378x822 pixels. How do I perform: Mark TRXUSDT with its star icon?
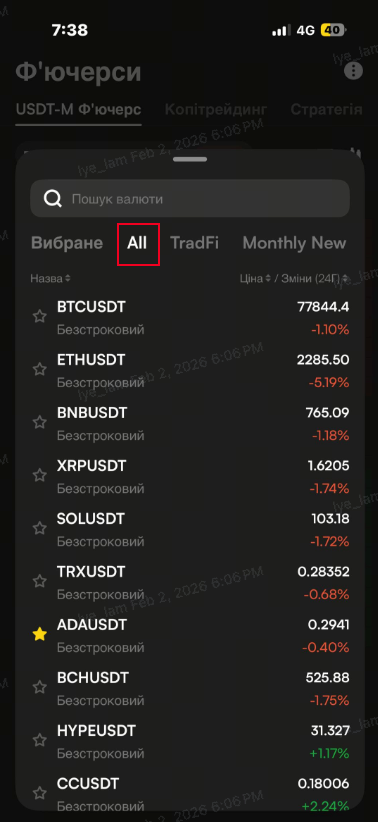(x=39, y=581)
